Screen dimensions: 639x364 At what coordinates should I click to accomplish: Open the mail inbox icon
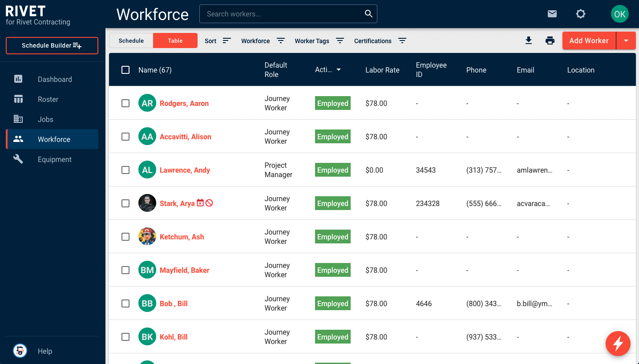click(x=552, y=14)
